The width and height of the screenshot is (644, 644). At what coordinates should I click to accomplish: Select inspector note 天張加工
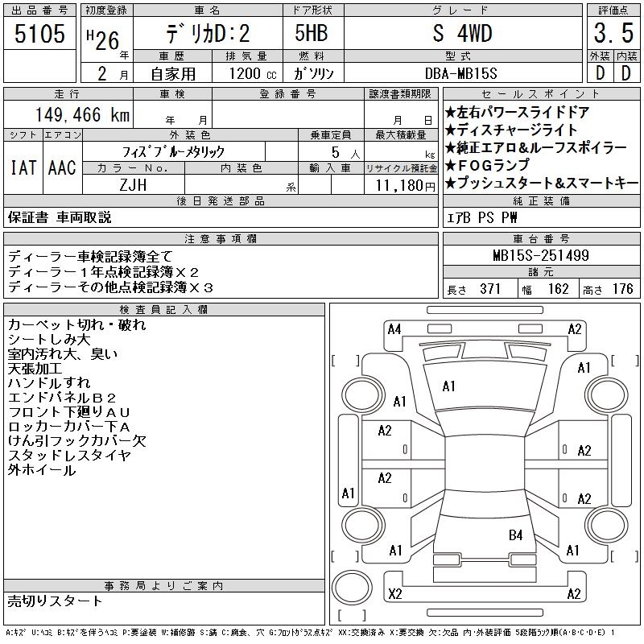click(x=35, y=369)
